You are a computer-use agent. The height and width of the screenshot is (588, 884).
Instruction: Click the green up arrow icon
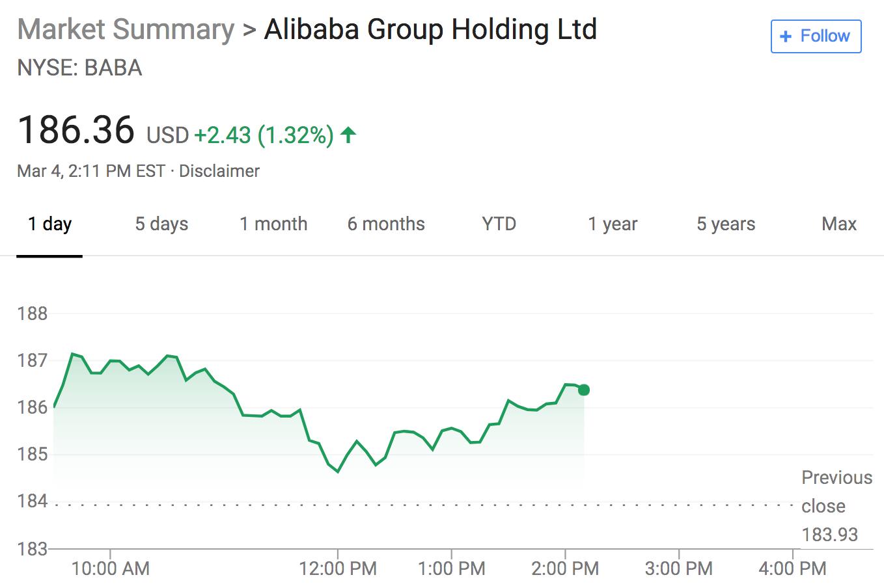[x=348, y=135]
